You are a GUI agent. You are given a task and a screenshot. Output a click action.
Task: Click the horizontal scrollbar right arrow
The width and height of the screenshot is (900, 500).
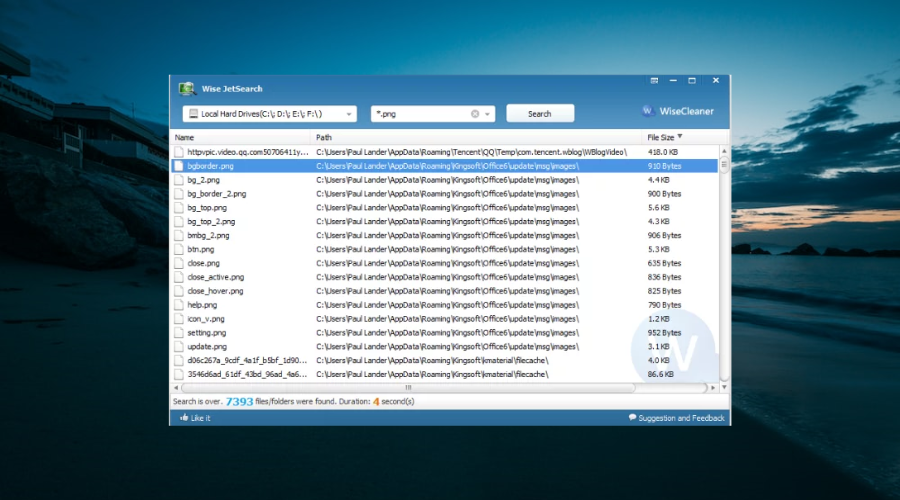pos(713,387)
